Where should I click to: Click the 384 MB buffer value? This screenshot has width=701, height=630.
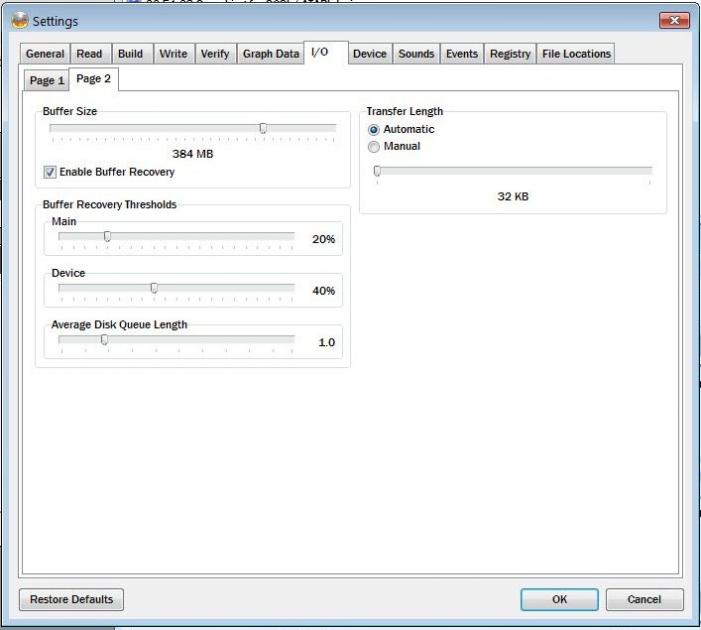[x=193, y=154]
